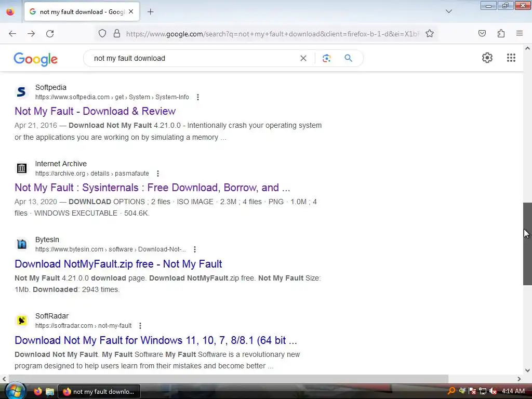Viewport: 532px width, 399px height.
Task: Search by image with Google Lens
Action: click(x=326, y=58)
